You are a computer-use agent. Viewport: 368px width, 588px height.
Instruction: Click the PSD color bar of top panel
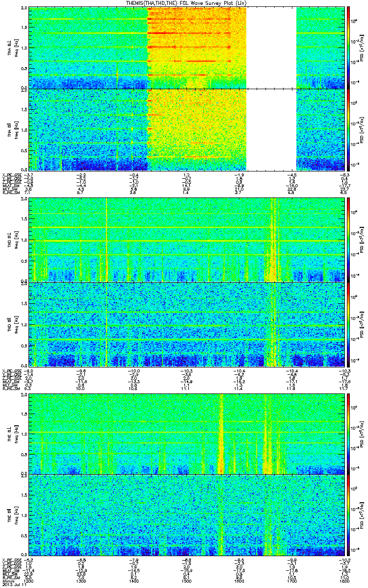tap(348, 48)
